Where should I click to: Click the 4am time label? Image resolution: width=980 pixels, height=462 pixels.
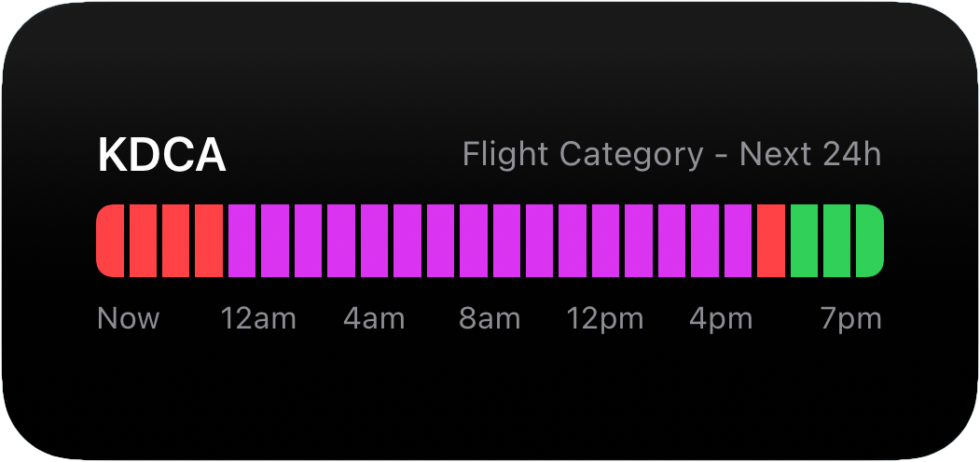pos(374,318)
